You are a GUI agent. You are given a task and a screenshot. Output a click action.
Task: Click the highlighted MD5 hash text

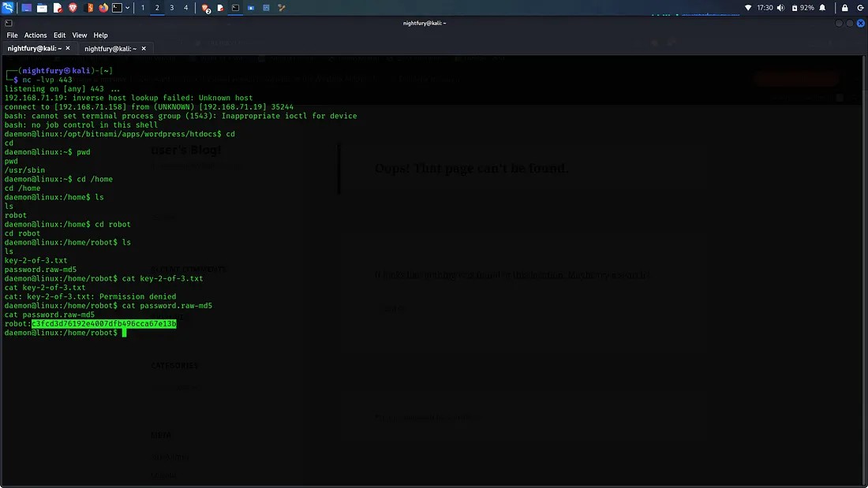pyautogui.click(x=103, y=324)
